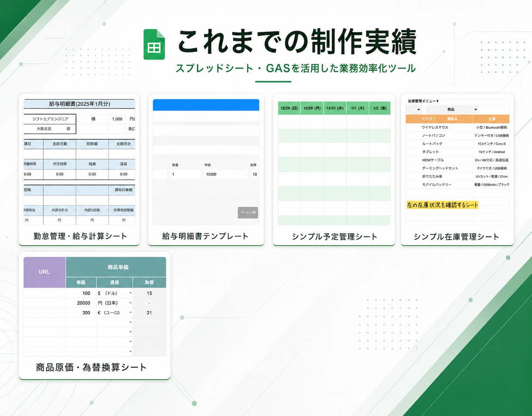Screen dimensions: 532x416
Task: Click the green Google Sheets logo icon
Action: point(154,45)
